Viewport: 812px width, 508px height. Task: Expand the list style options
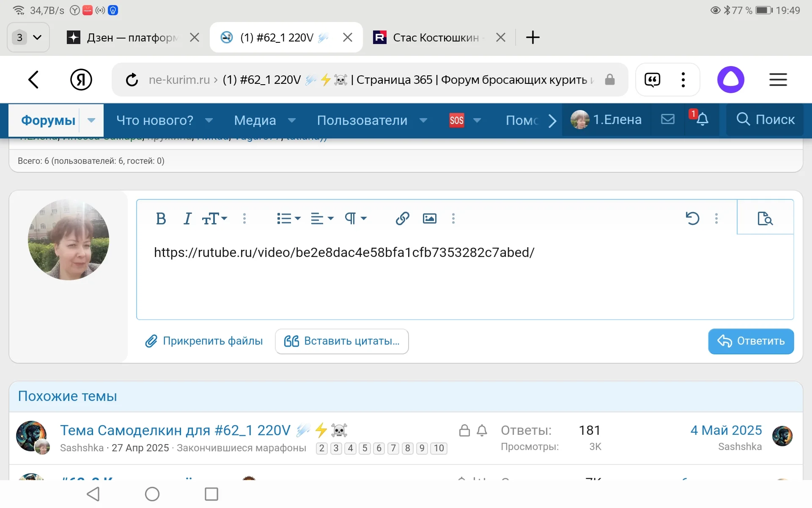[288, 218]
